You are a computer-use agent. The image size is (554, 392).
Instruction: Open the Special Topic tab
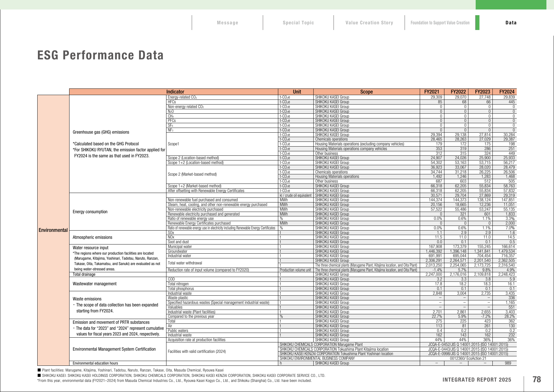click(298, 23)
